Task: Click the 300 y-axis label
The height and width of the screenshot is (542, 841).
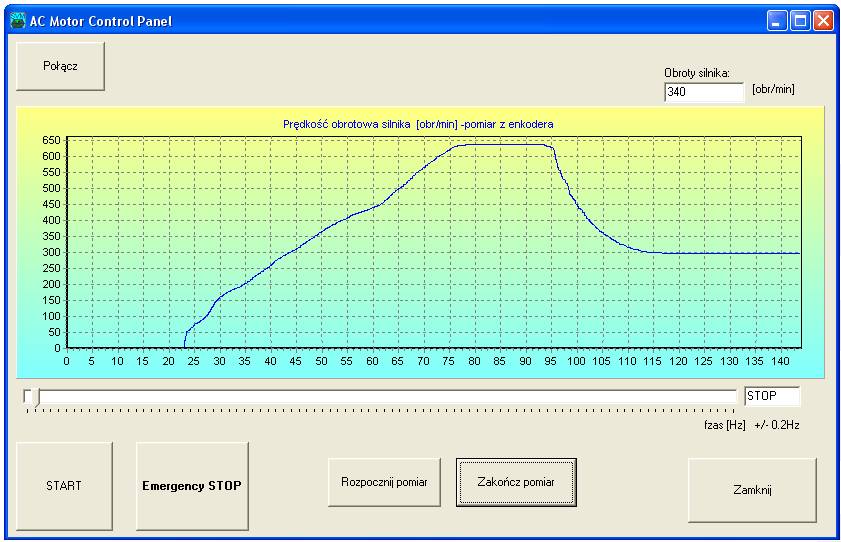Action: (51, 253)
